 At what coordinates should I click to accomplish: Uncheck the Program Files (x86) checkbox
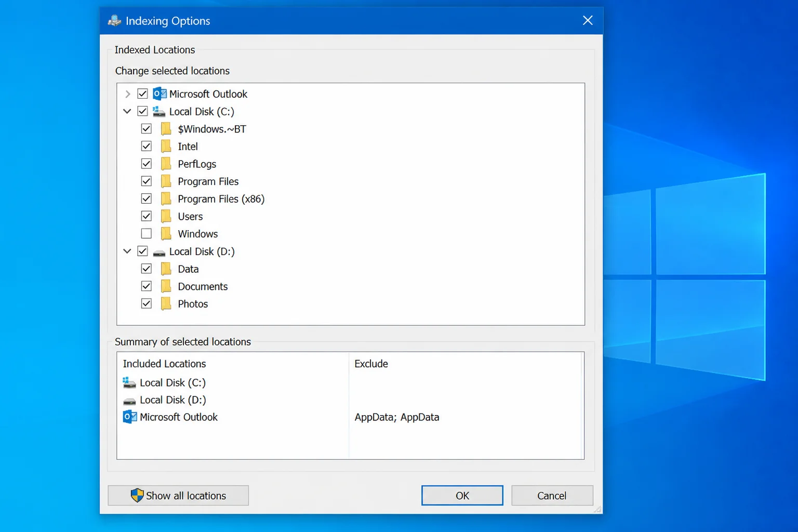pyautogui.click(x=147, y=199)
